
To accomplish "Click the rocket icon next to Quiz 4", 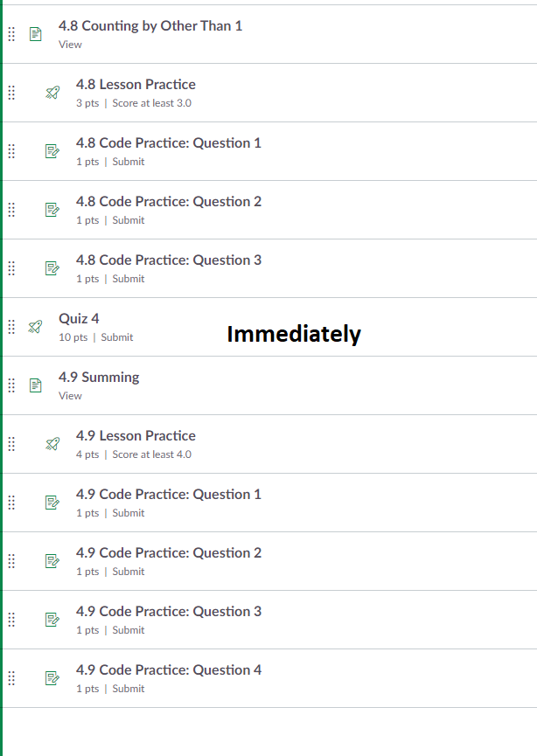I will click(x=35, y=327).
